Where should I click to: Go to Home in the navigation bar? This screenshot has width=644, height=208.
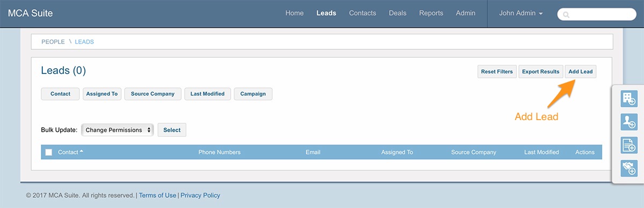click(x=295, y=13)
